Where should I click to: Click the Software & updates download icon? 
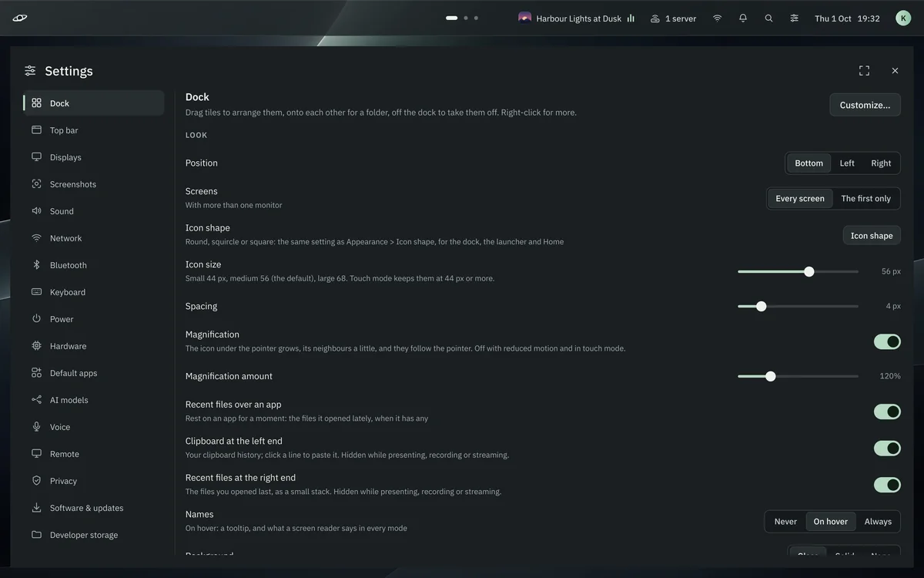tap(36, 508)
